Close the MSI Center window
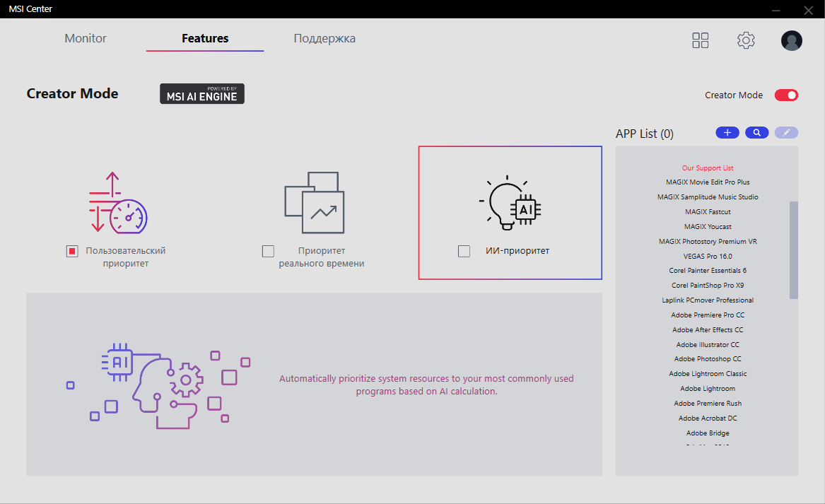The width and height of the screenshot is (825, 504). point(809,10)
